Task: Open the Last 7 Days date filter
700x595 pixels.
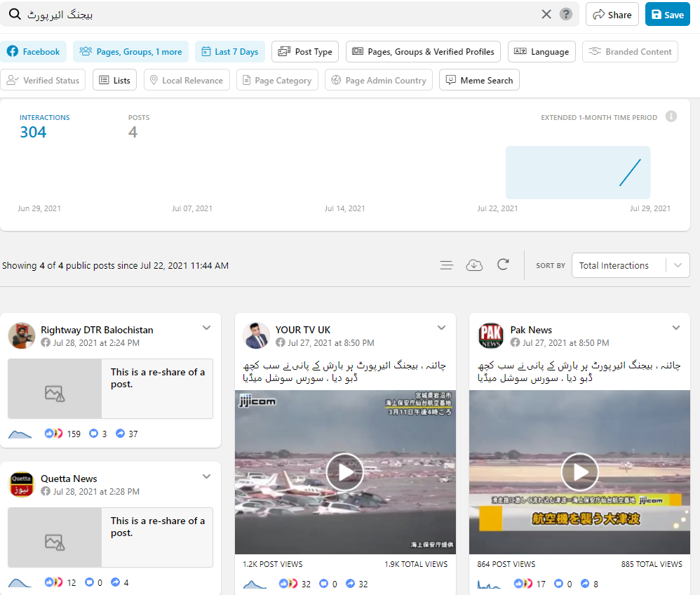Action: pyautogui.click(x=229, y=52)
